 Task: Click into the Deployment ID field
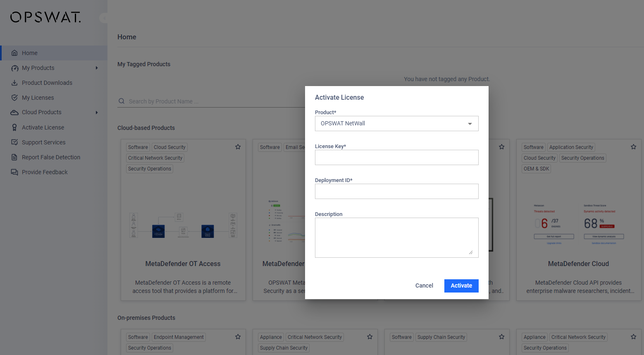point(397,191)
